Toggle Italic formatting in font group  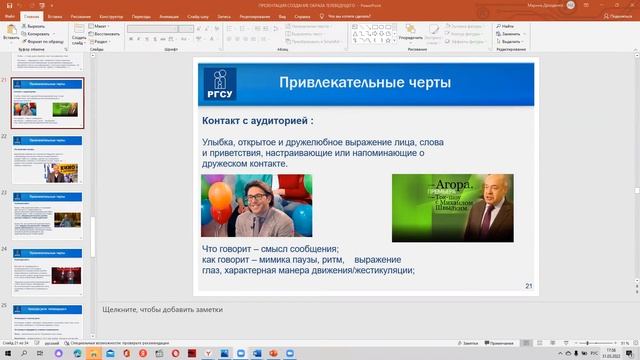(139, 39)
